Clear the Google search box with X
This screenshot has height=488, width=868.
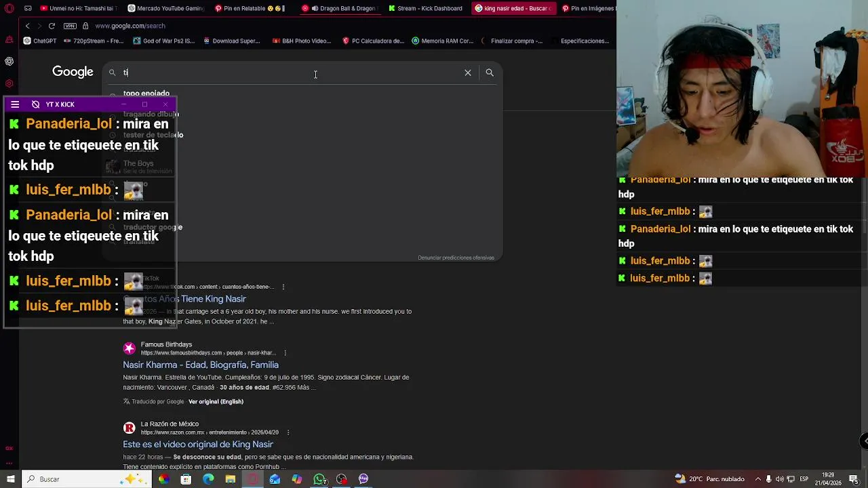[x=468, y=73]
